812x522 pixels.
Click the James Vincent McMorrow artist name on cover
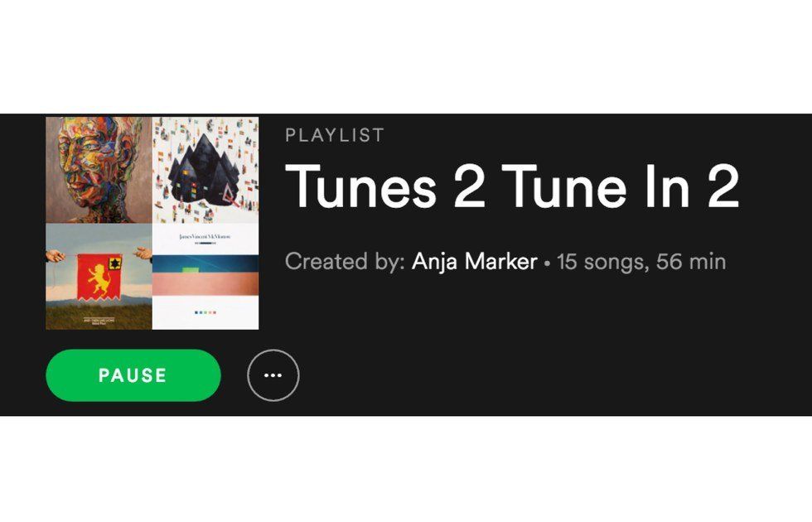coord(205,237)
